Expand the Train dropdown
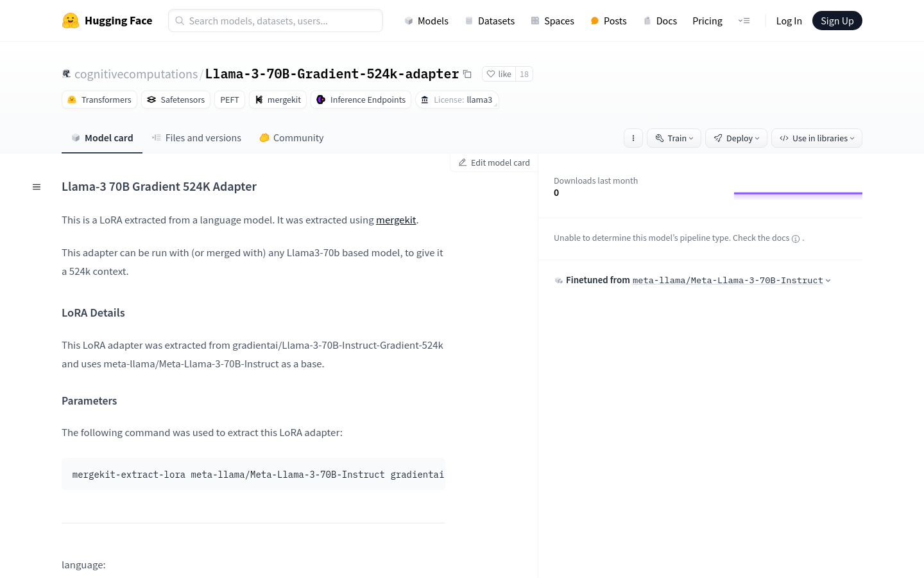Screen dimensions: 924x578 (x=674, y=138)
